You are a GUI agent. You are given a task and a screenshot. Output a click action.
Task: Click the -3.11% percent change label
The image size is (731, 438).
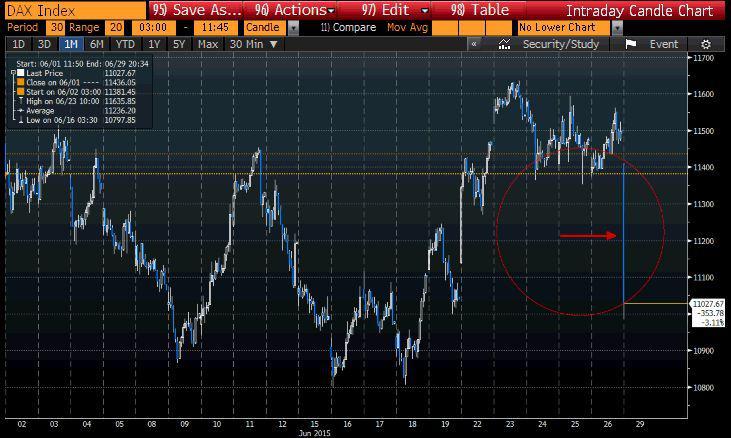point(713,322)
